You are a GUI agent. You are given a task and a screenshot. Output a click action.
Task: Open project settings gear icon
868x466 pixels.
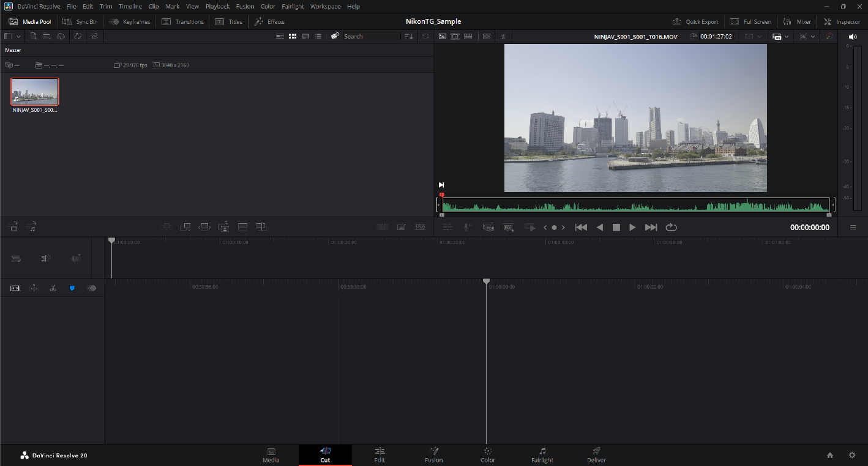[x=851, y=455]
